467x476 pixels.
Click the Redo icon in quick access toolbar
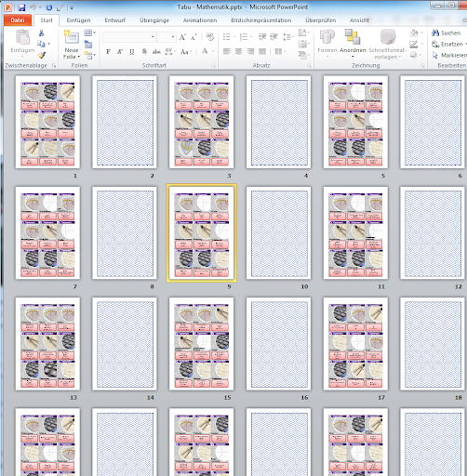[49, 7]
